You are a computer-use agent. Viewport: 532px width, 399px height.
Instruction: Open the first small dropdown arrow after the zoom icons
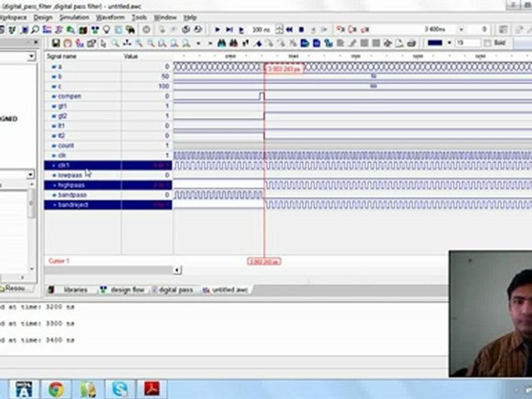(x=198, y=43)
